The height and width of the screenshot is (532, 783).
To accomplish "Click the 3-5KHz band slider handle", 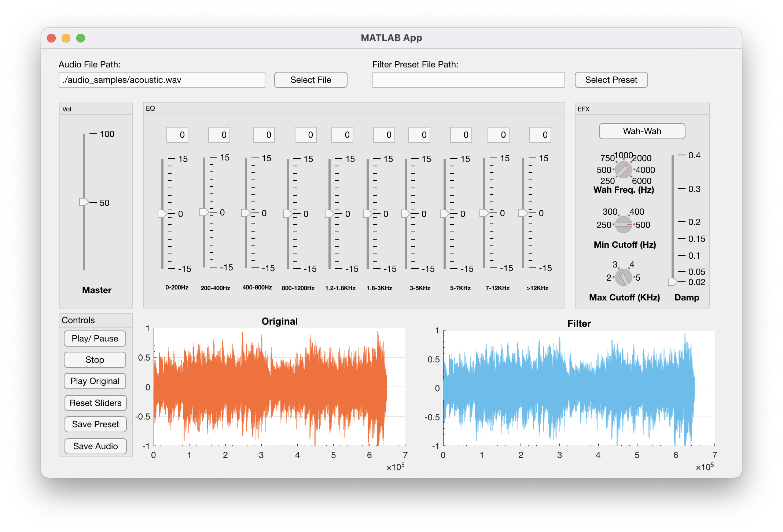I will pyautogui.click(x=405, y=213).
